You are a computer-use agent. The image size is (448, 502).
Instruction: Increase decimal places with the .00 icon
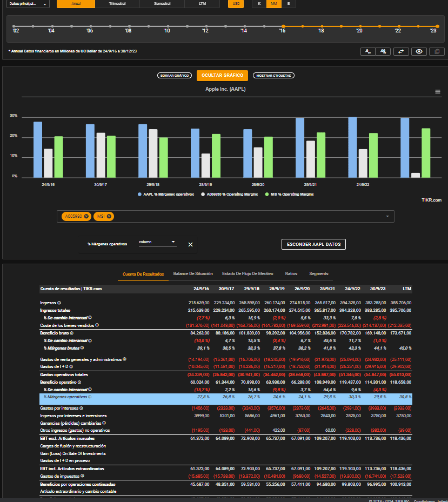[383, 51]
